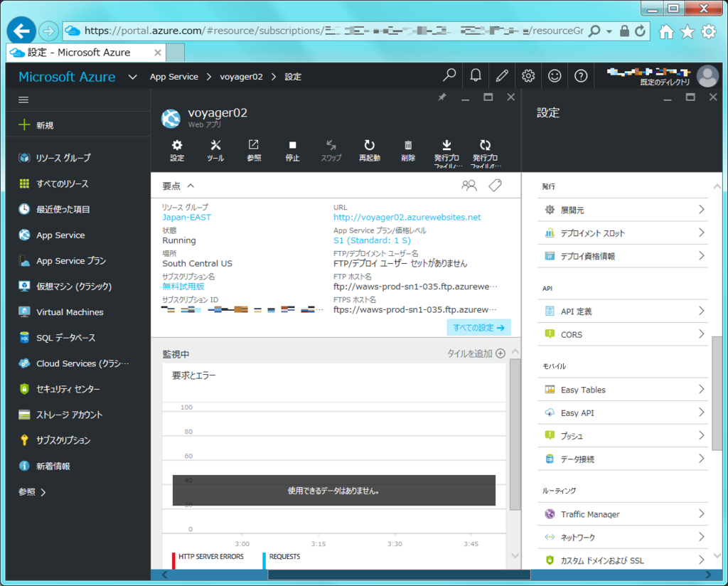Expand 参照 browse in left sidebar
Screen dimensions: 728x586
pyautogui.click(x=32, y=491)
